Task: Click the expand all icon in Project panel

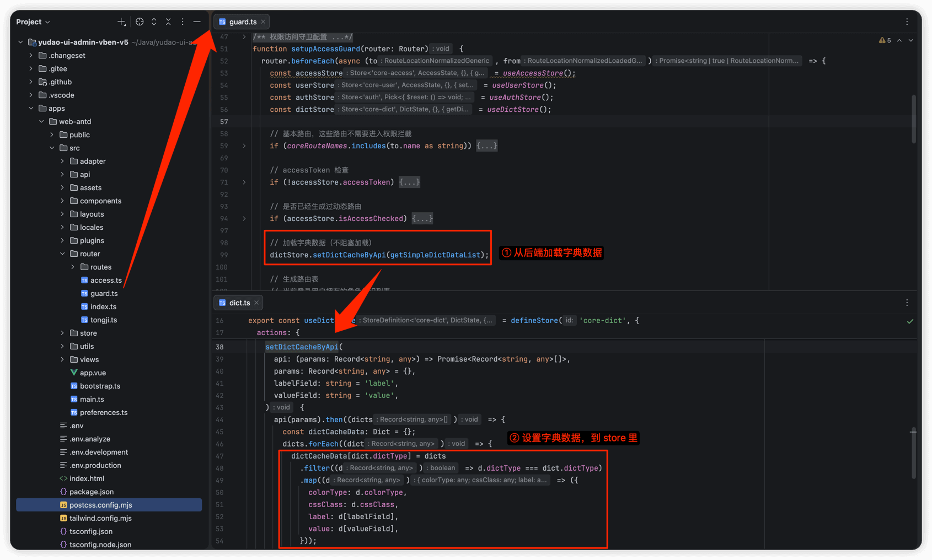Action: (x=154, y=22)
